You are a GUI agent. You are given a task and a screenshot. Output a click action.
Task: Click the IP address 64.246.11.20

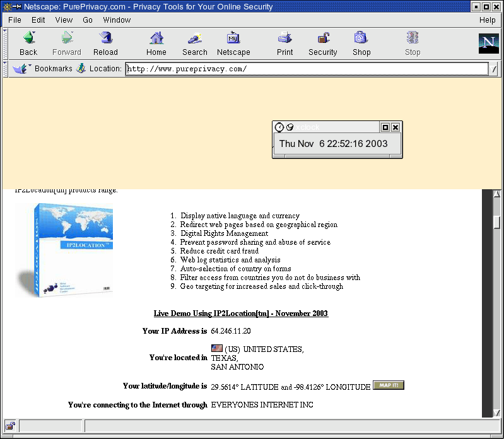[x=231, y=331]
